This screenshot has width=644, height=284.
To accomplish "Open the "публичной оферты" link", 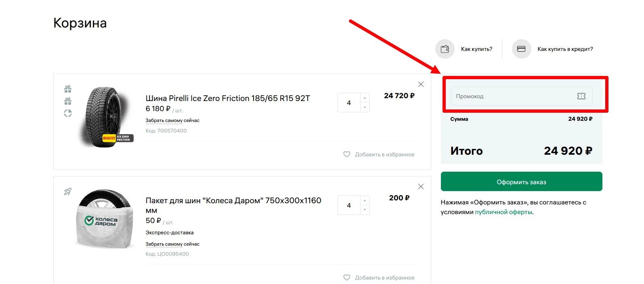I will [503, 212].
